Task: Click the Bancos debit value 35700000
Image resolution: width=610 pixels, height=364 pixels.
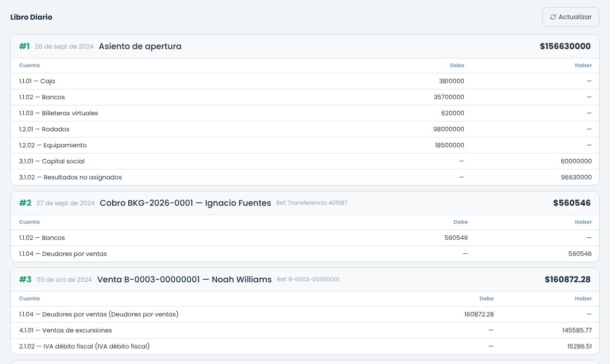Action: click(x=449, y=97)
